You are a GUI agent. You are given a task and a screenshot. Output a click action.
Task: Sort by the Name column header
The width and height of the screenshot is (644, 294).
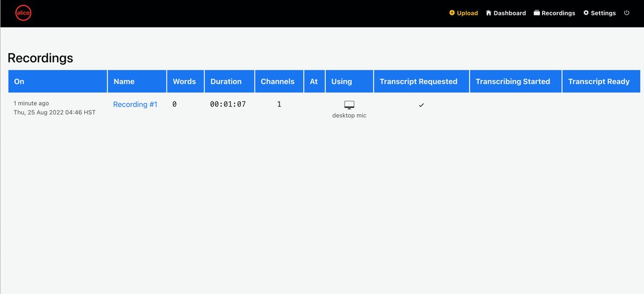click(x=124, y=82)
